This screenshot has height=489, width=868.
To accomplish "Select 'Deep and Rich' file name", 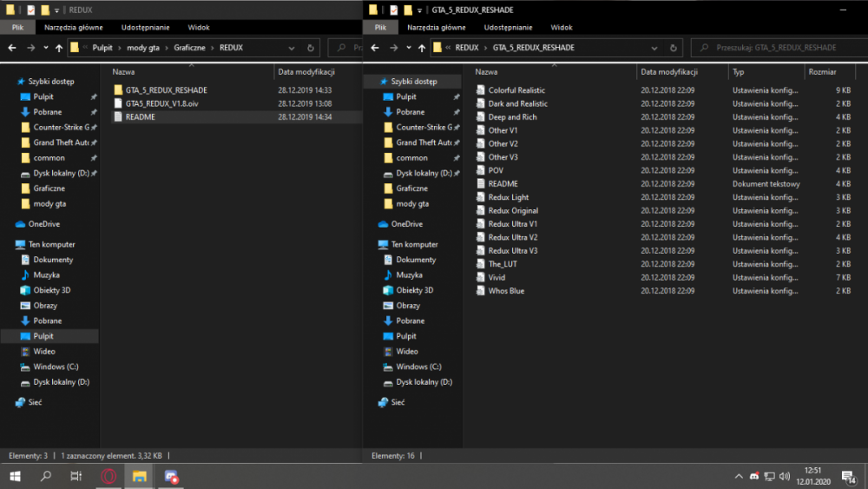I will tap(512, 117).
